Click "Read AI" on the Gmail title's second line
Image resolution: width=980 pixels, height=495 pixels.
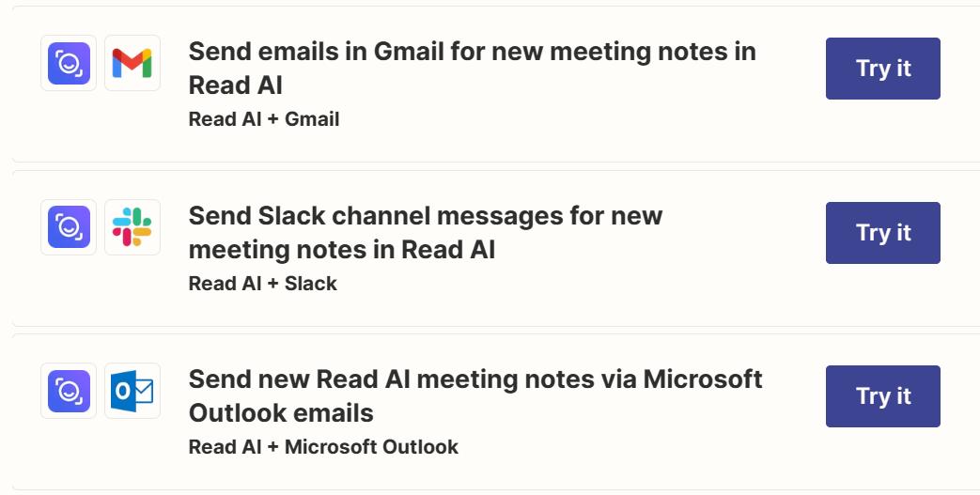235,85
